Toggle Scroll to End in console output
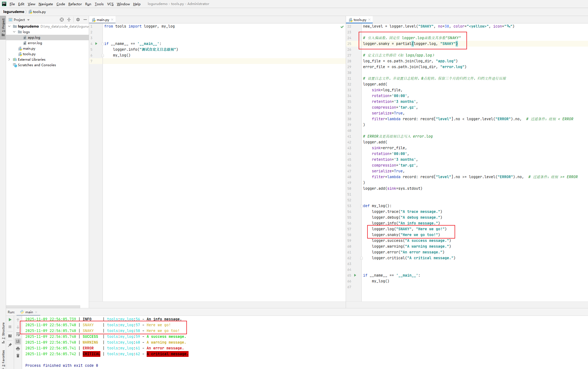This screenshot has width=588, height=369. (18, 341)
